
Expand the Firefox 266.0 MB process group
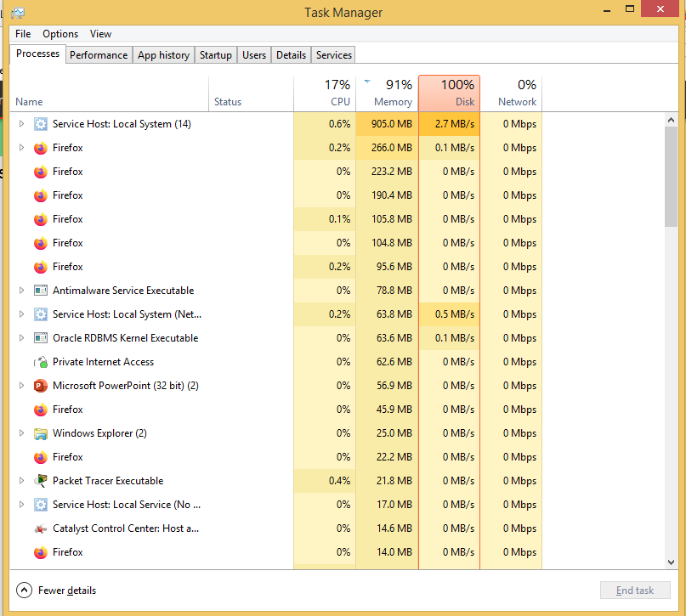(21, 148)
